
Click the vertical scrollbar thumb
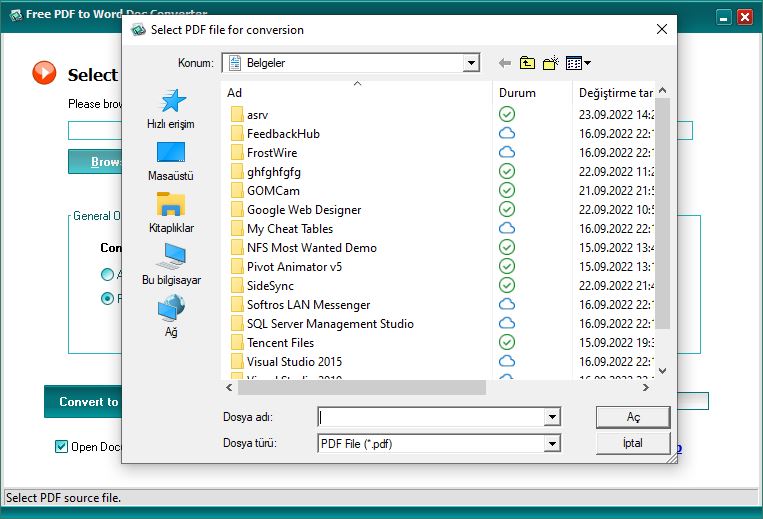click(x=662, y=214)
